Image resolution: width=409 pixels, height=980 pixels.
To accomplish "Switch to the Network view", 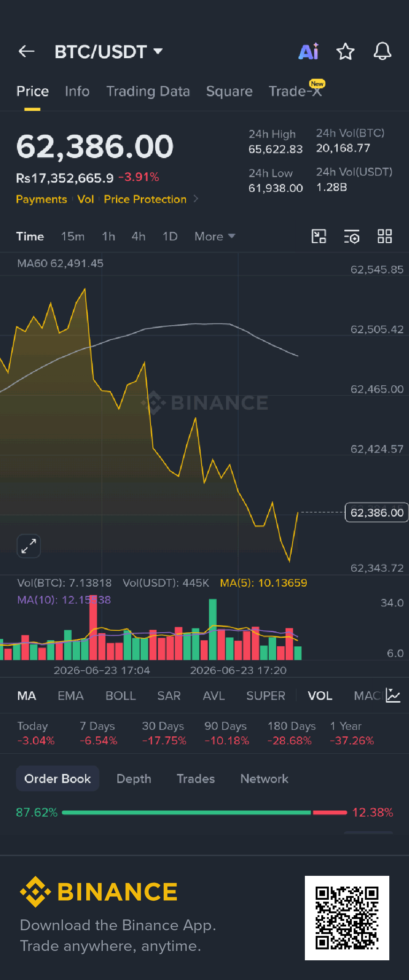I will (x=264, y=779).
